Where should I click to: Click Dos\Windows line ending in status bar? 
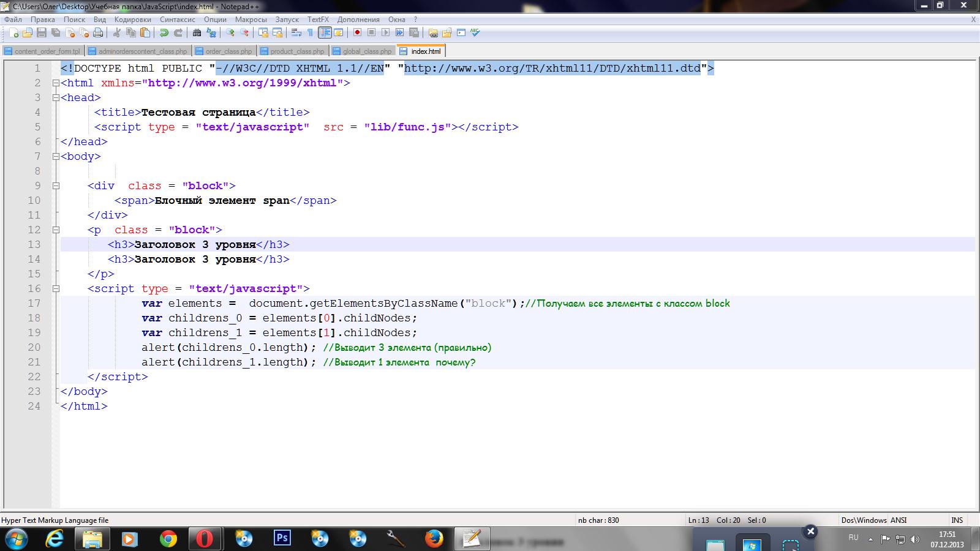pos(864,520)
